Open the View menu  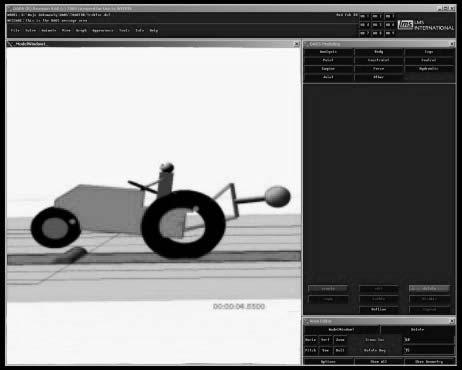[66, 30]
